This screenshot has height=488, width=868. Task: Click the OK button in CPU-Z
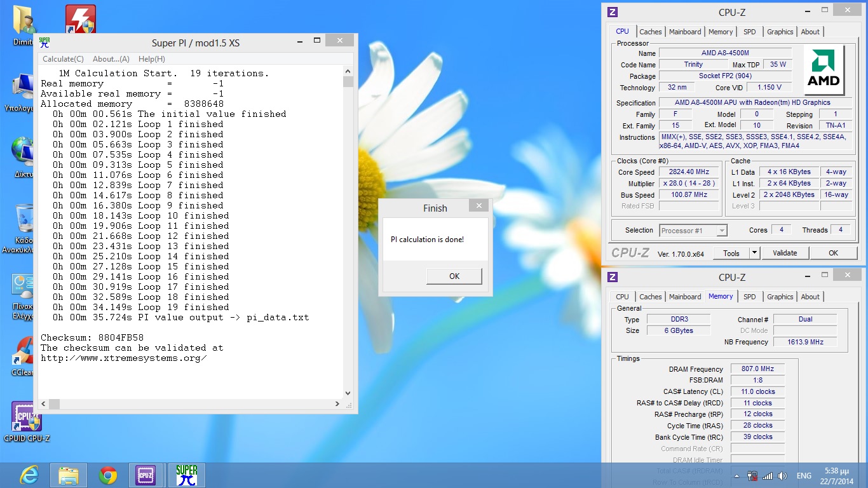point(833,253)
